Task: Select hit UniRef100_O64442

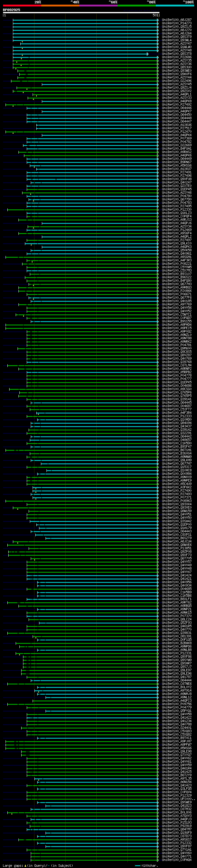Action: tap(177, 436)
